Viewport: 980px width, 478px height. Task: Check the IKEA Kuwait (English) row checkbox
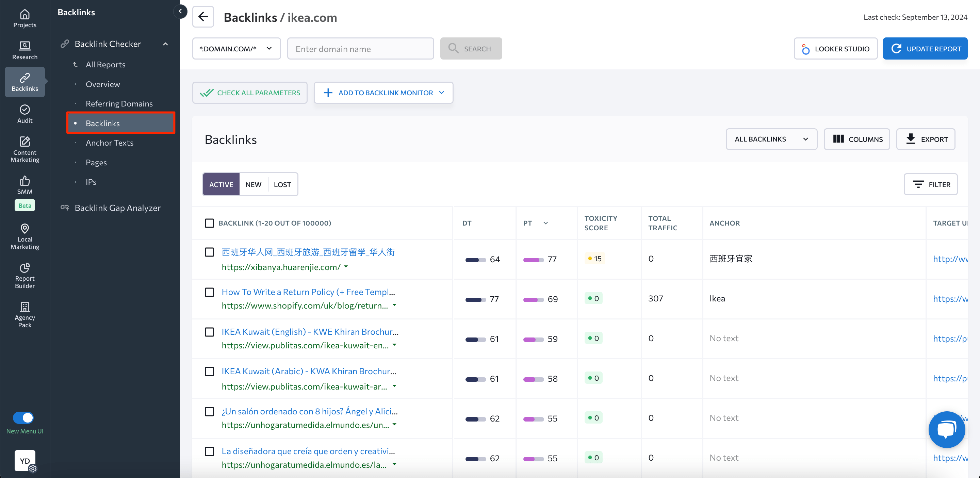click(209, 332)
